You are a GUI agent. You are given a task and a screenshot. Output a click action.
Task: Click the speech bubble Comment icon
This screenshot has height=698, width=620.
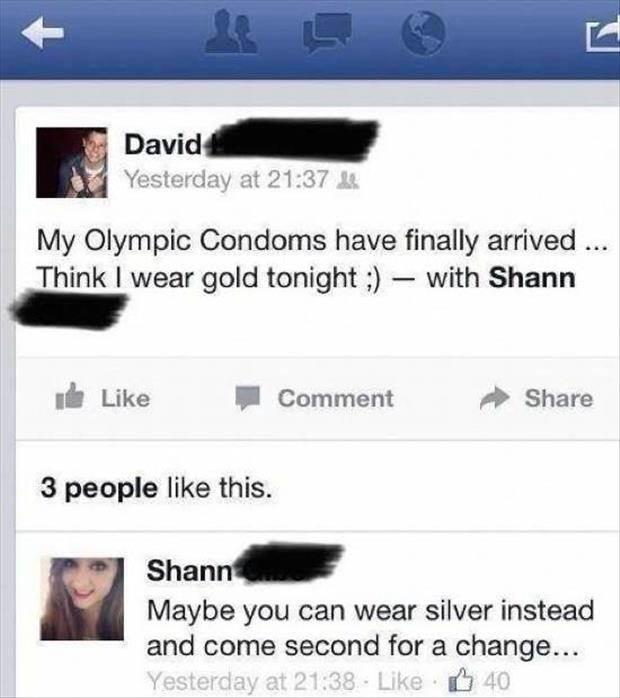point(247,398)
